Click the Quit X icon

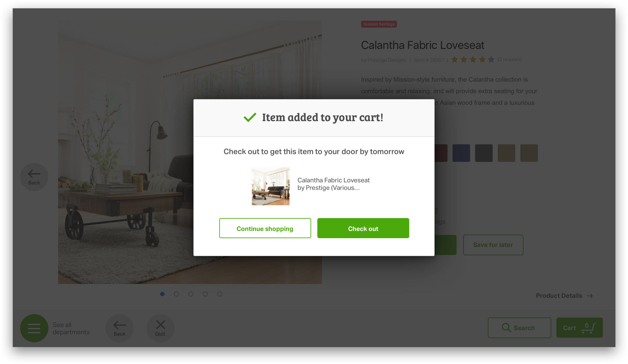160,328
